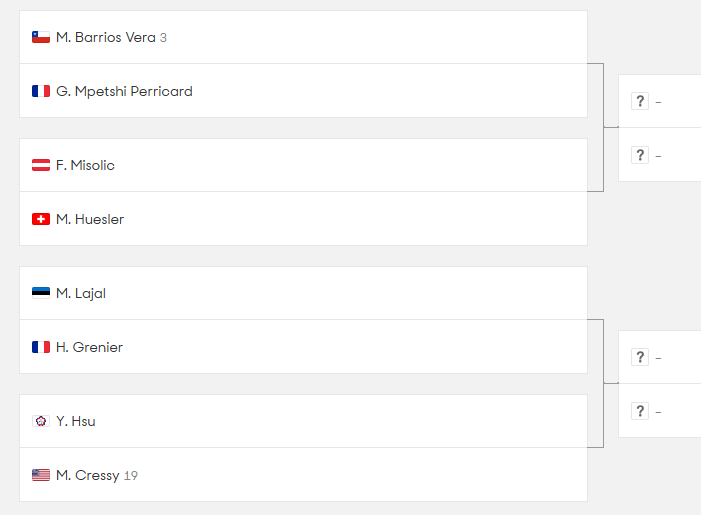Open M. Barrios Vera player link

[106, 37]
